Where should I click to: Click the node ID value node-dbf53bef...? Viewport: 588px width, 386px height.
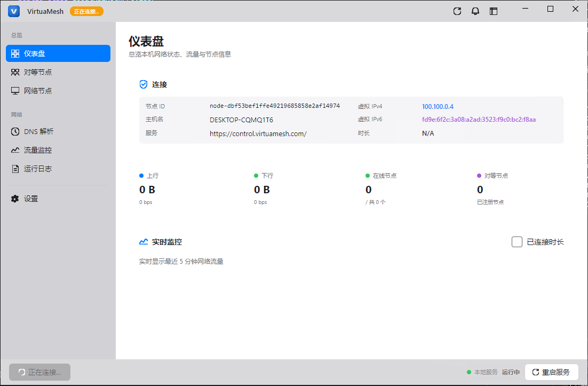274,106
